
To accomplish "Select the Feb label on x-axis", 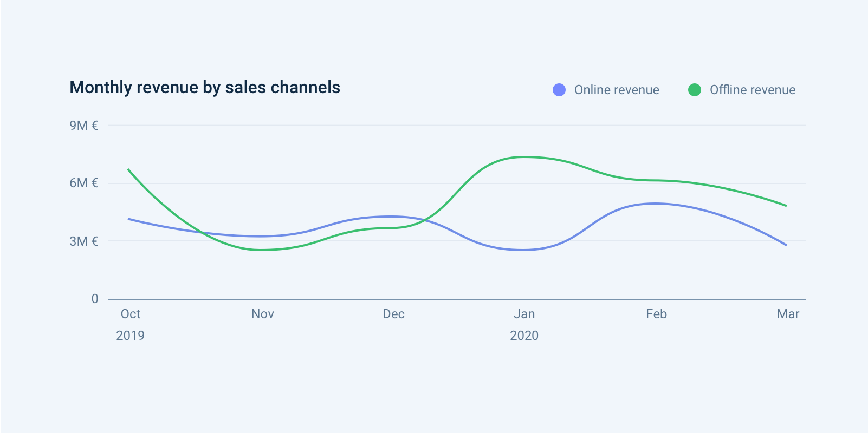I will (656, 314).
